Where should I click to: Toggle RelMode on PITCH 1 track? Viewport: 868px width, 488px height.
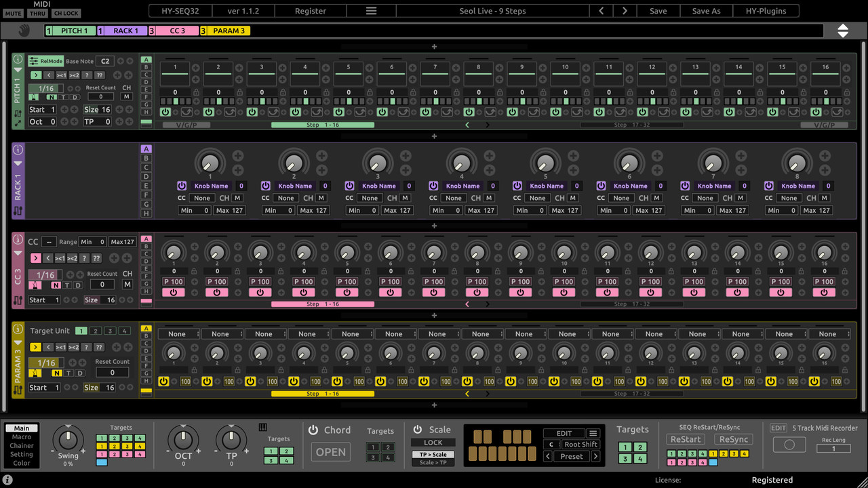point(46,61)
